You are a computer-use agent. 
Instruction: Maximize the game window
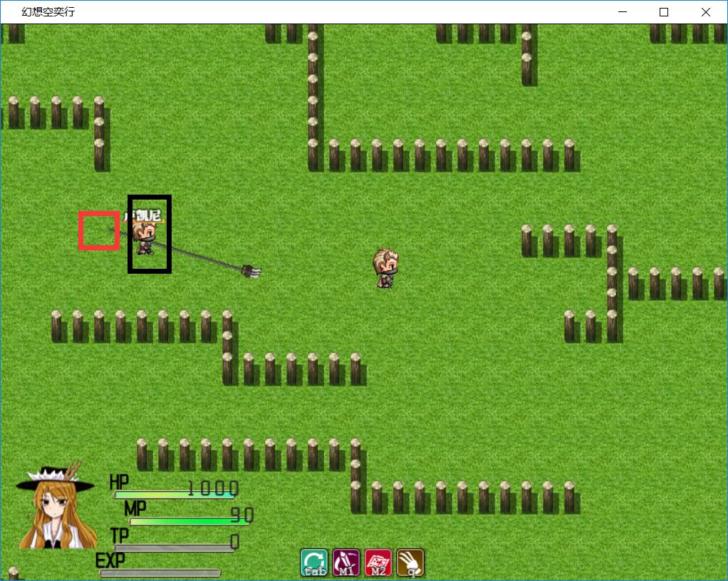tap(664, 12)
